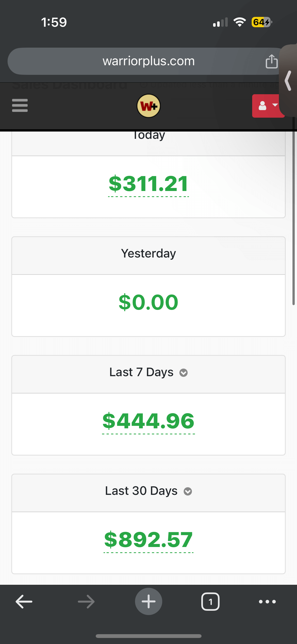
Task: Tap the warriorplus.com address bar
Action: tap(148, 61)
